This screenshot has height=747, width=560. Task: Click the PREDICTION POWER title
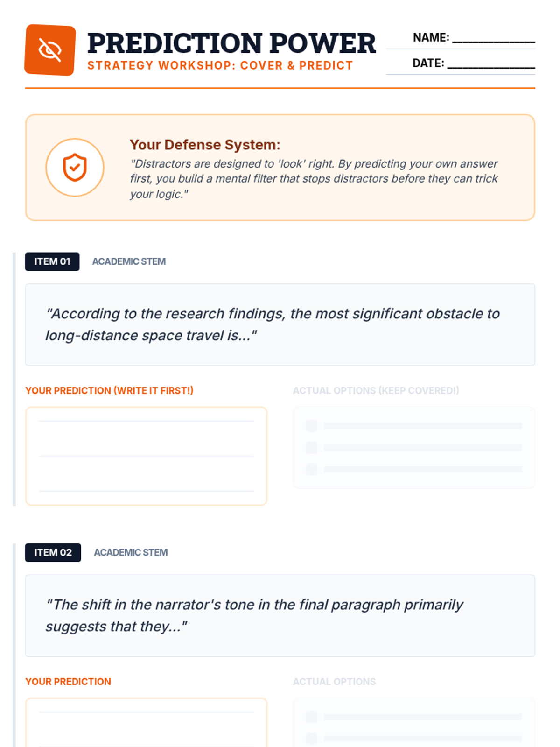(231, 43)
